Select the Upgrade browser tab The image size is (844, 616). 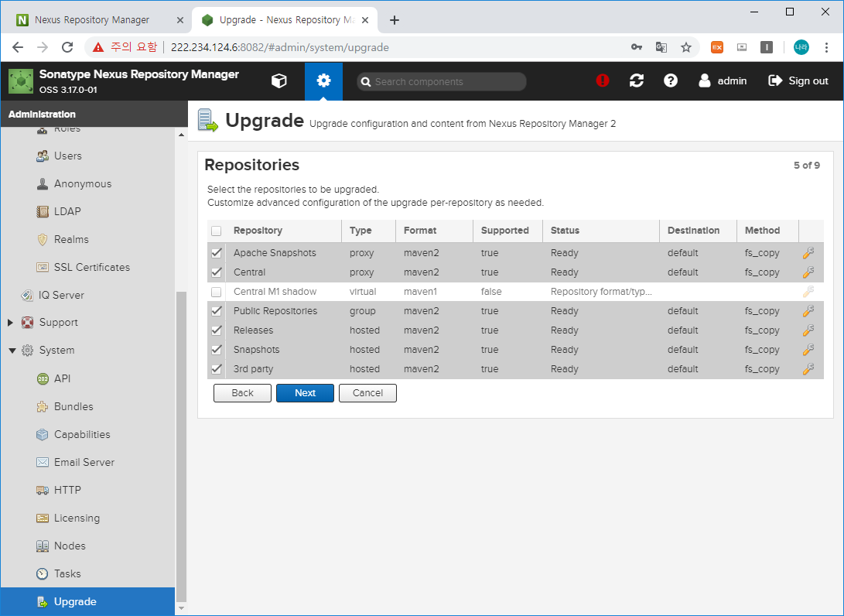[x=284, y=20]
